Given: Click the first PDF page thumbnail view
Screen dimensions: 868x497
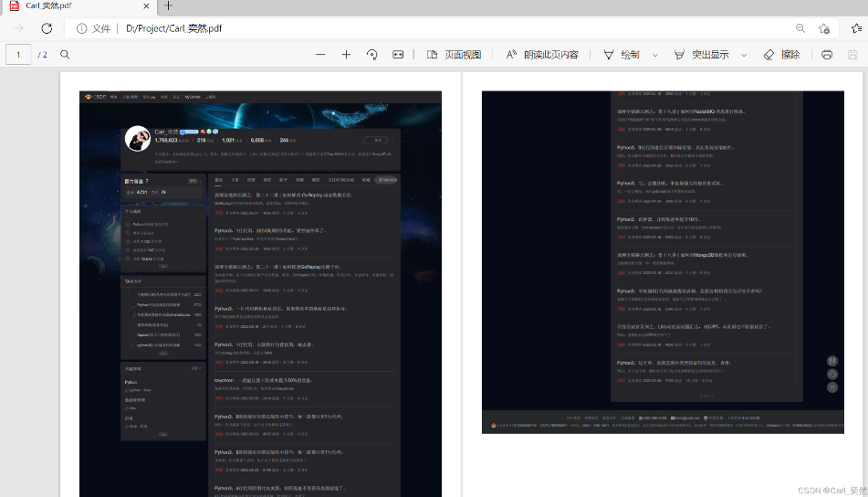Looking at the screenshot, I should click(260, 293).
